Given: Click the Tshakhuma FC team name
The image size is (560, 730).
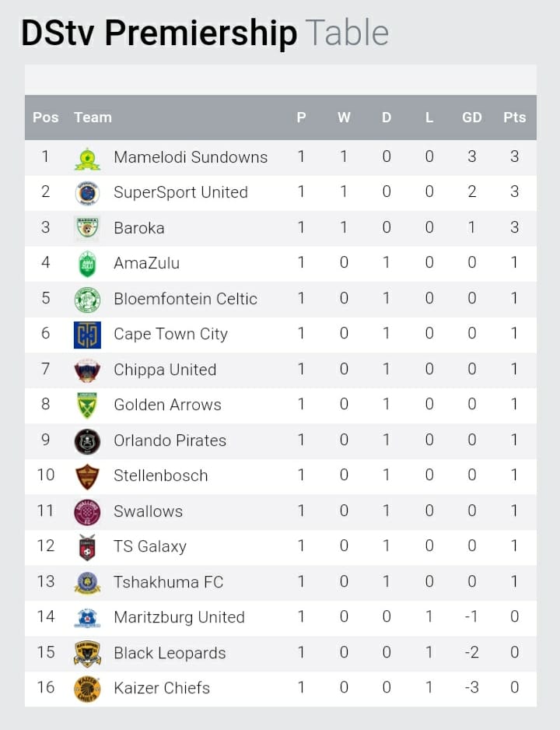Looking at the screenshot, I should [168, 582].
